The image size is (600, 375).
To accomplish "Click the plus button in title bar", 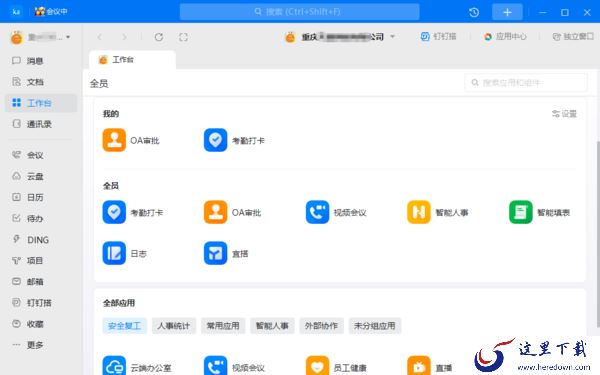I will [507, 12].
